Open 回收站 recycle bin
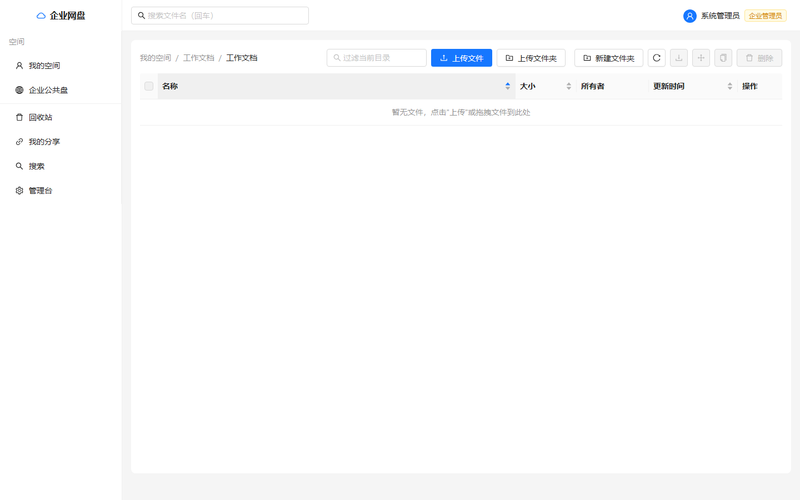Image resolution: width=800 pixels, height=500 pixels. pos(61,117)
